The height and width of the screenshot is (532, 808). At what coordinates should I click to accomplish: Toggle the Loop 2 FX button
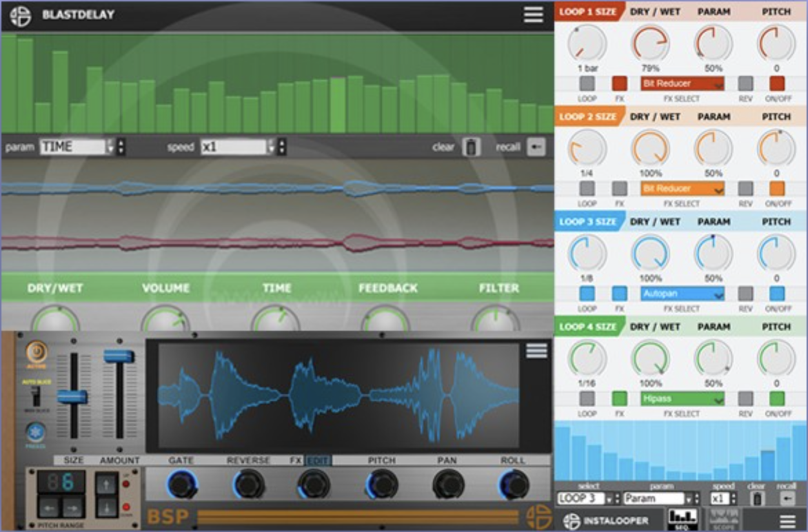pyautogui.click(x=619, y=189)
